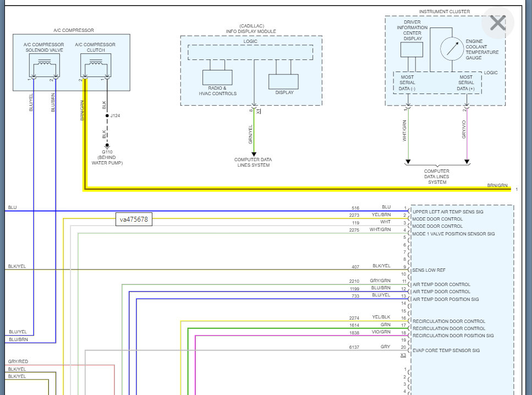Click the GRN/YEL arrow to Computer Data Lines
This screenshot has width=532, height=395.
coord(254,155)
